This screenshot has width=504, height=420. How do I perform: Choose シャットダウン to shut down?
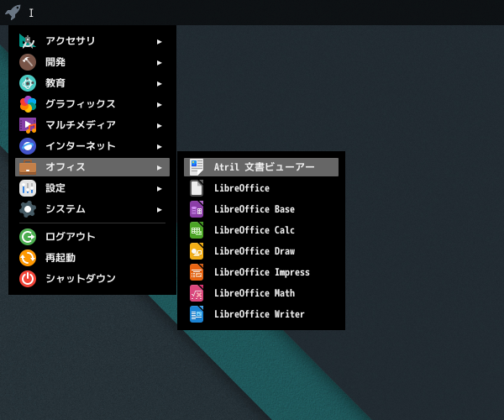click(x=92, y=279)
